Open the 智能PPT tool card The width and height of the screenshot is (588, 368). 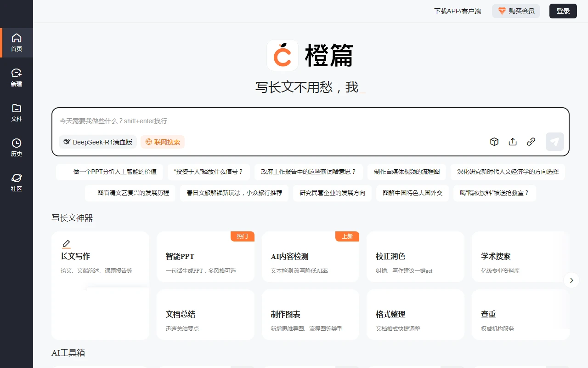[x=205, y=256]
